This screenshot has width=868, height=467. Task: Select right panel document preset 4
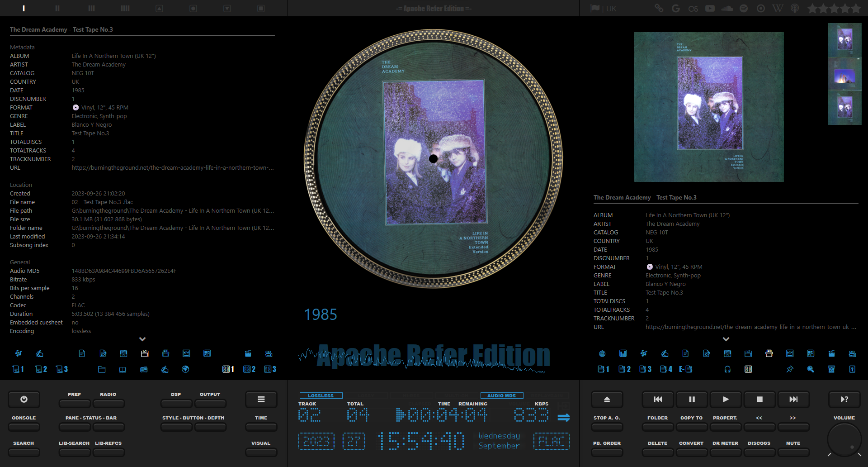(666, 369)
